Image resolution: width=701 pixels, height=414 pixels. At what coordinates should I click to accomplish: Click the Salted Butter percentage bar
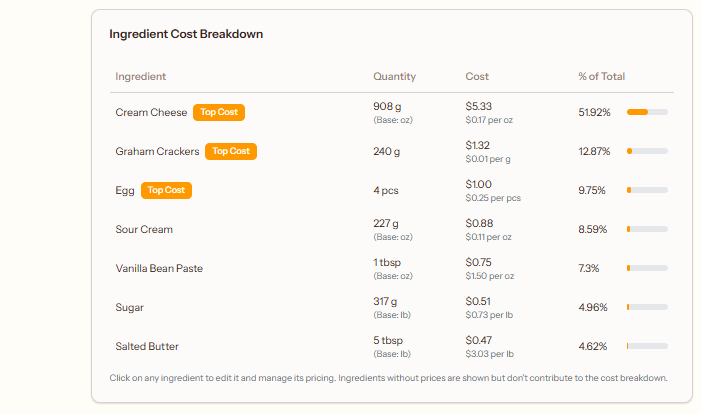pos(647,346)
